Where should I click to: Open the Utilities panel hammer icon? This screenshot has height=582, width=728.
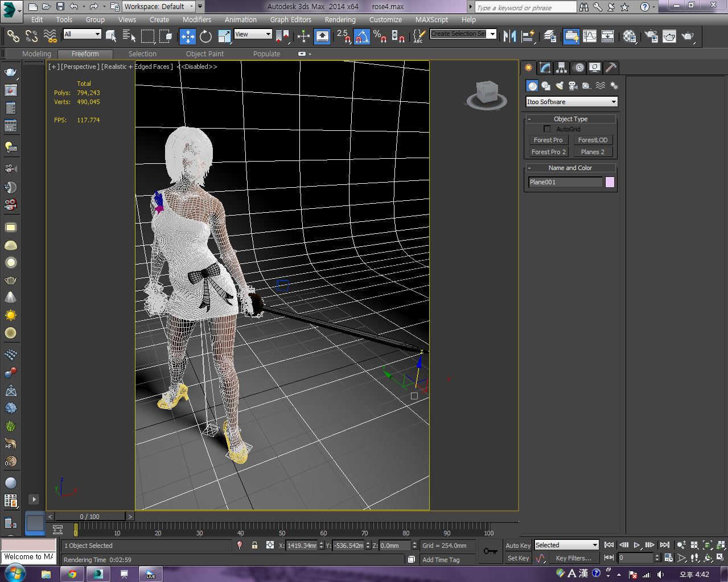coord(611,68)
